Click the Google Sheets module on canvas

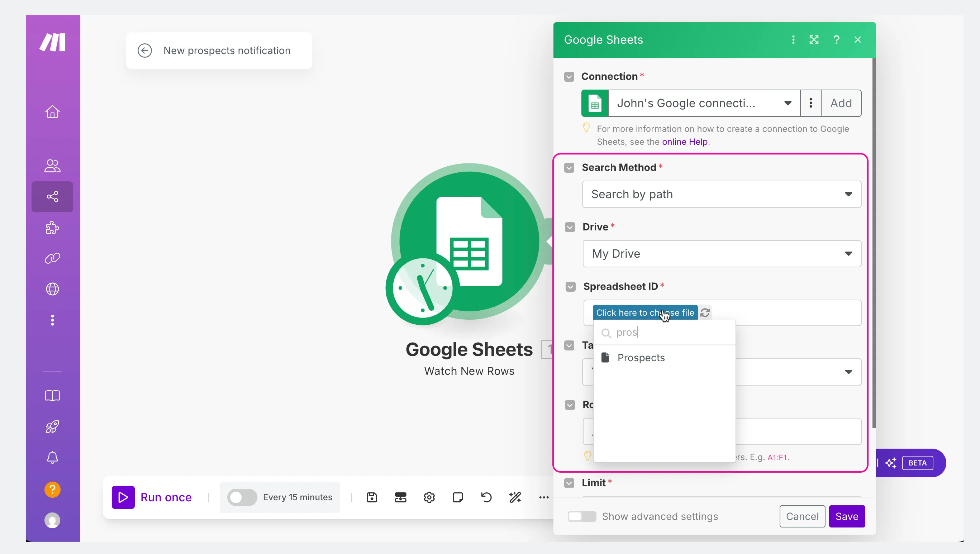pos(469,241)
